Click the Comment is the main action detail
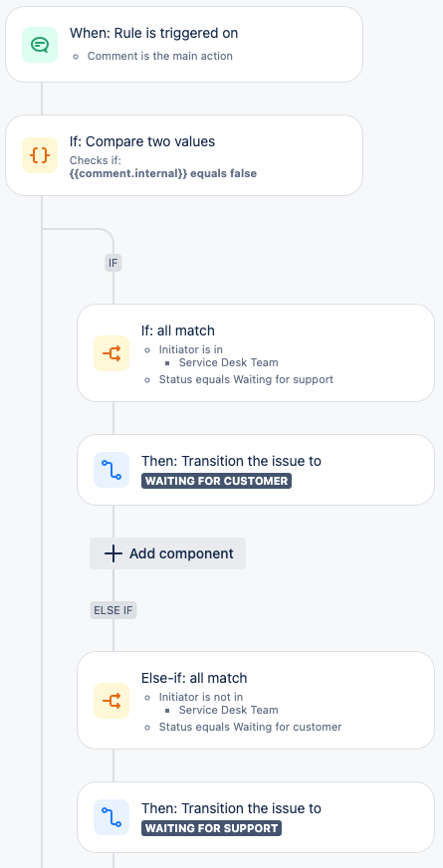Image resolution: width=443 pixels, height=868 pixels. 160,56
